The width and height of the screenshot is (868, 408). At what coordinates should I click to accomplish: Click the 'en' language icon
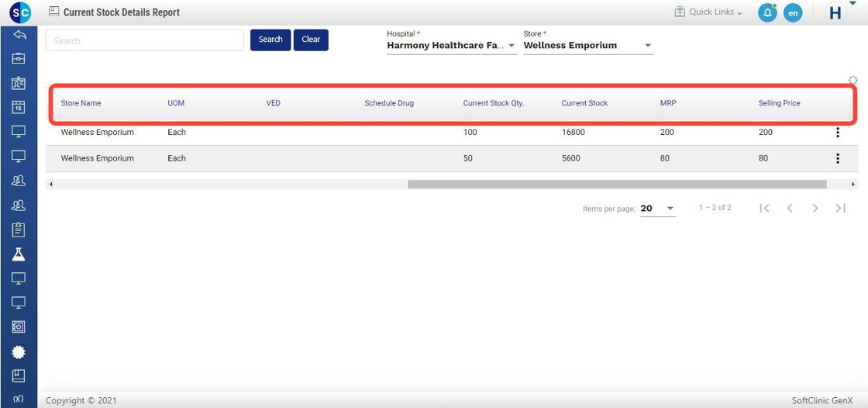(x=793, y=12)
